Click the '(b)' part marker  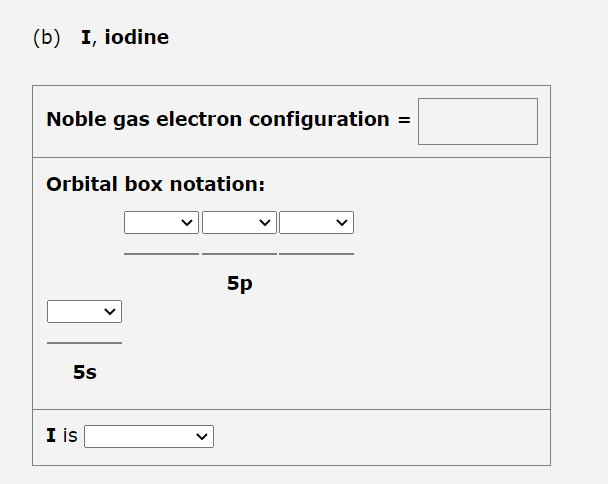tap(47, 38)
